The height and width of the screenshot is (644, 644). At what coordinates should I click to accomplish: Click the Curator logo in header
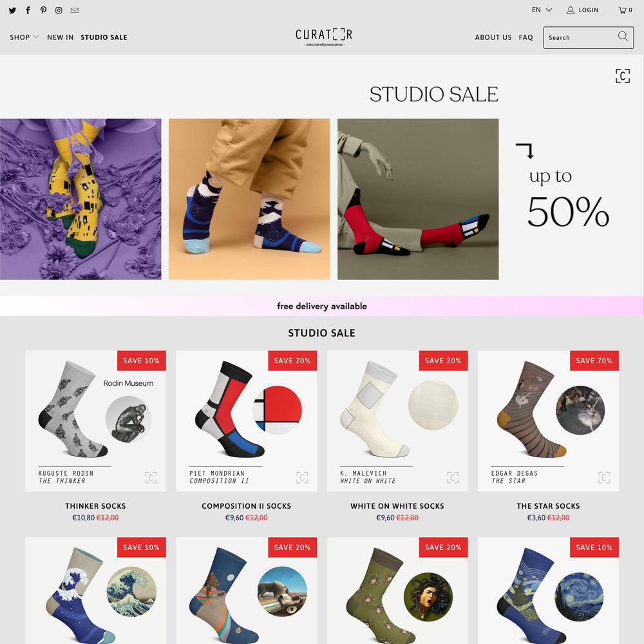(324, 37)
